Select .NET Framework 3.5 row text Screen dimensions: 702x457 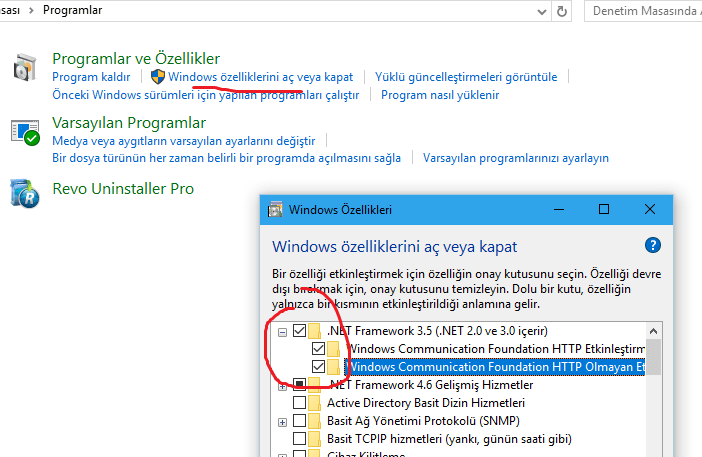437,331
